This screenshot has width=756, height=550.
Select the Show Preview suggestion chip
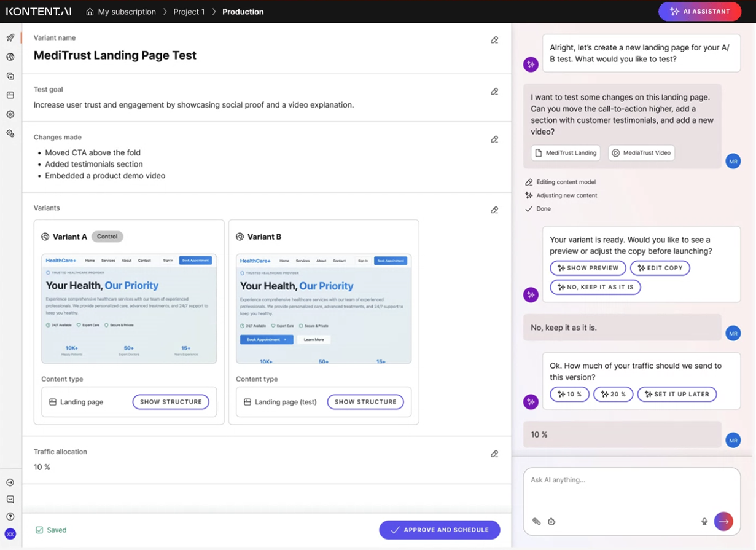pyautogui.click(x=588, y=268)
